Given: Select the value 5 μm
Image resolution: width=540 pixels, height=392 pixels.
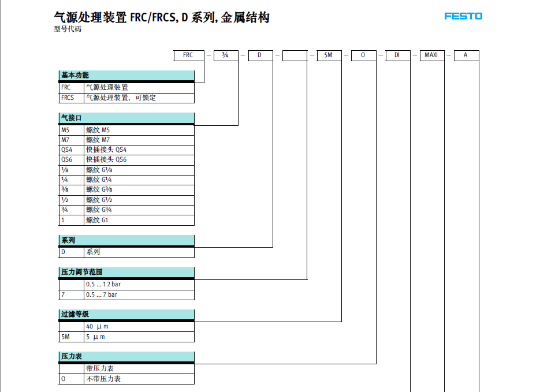Looking at the screenshot, I should [95, 337].
